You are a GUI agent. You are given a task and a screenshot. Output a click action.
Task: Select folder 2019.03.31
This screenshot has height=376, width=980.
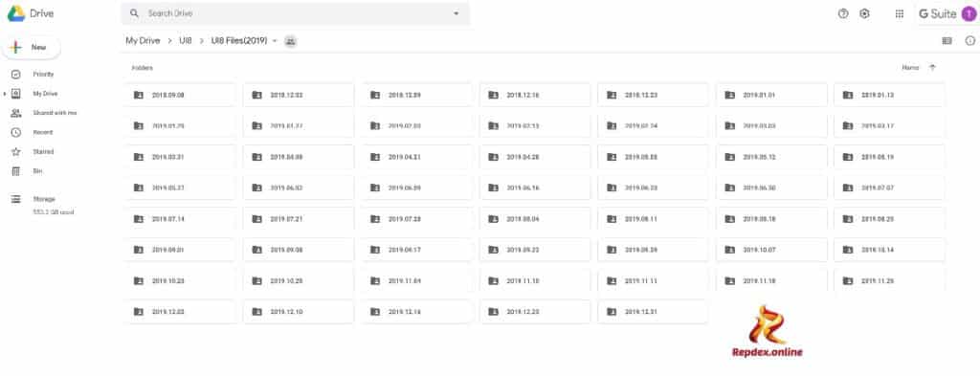180,157
